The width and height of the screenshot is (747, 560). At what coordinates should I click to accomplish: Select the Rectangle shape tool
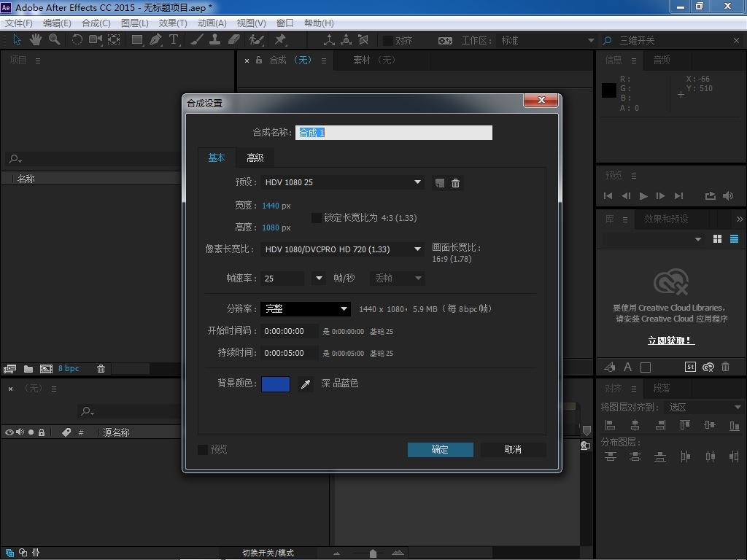point(137,39)
